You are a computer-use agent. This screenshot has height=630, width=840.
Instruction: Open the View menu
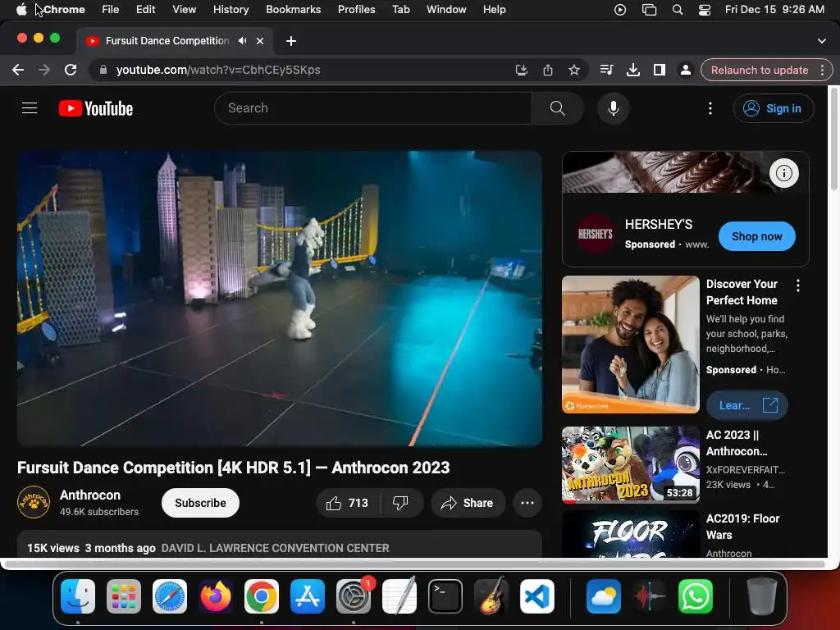(185, 10)
